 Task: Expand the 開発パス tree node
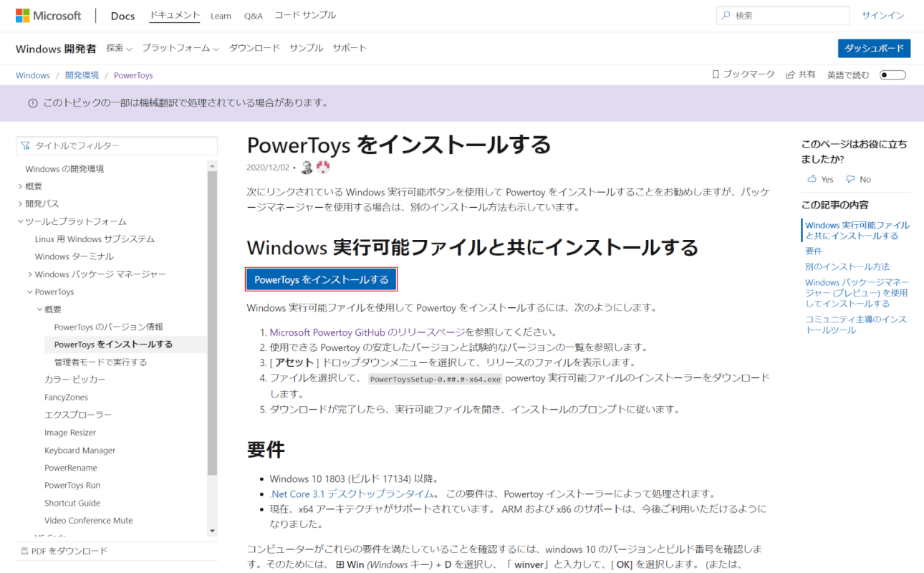coord(20,204)
